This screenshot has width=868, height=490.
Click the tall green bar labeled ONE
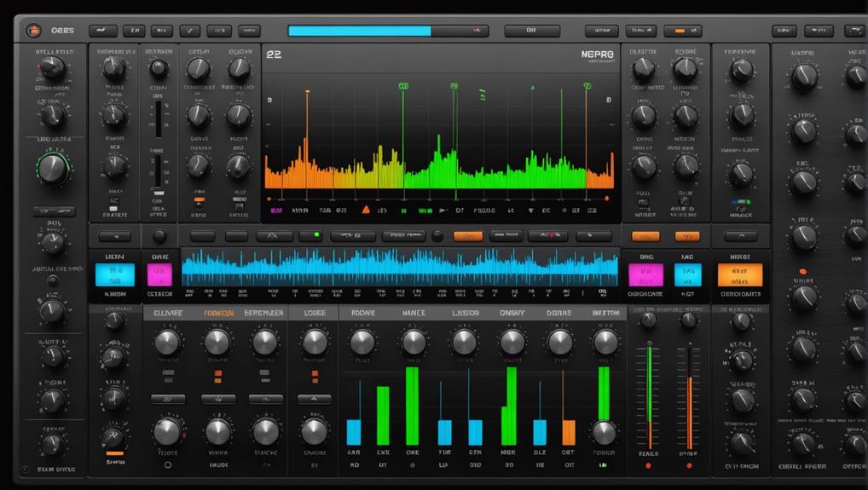(x=412, y=406)
